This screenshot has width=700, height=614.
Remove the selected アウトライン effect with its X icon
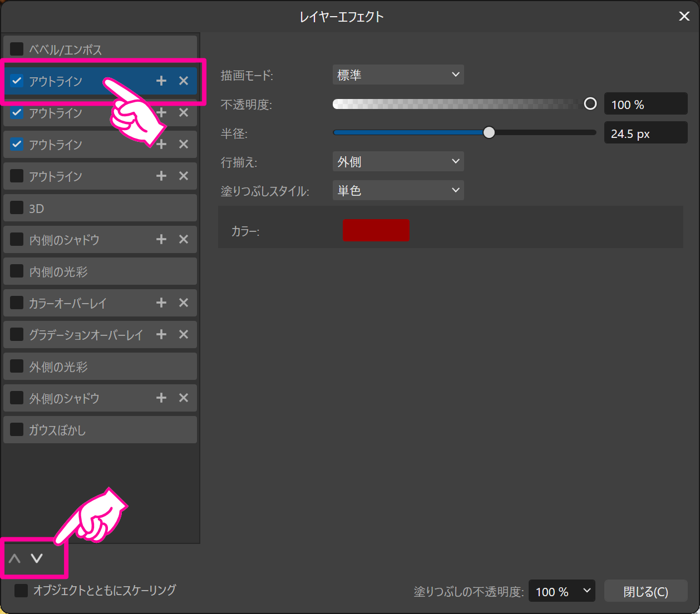184,81
